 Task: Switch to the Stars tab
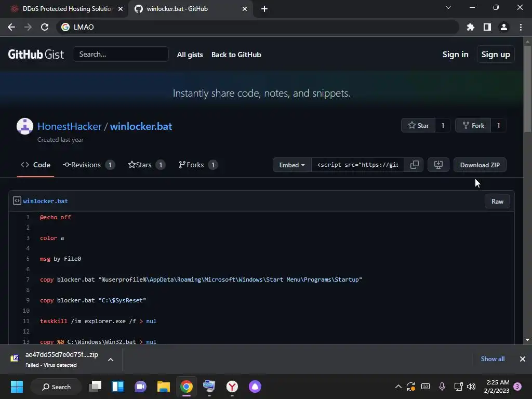147,165
